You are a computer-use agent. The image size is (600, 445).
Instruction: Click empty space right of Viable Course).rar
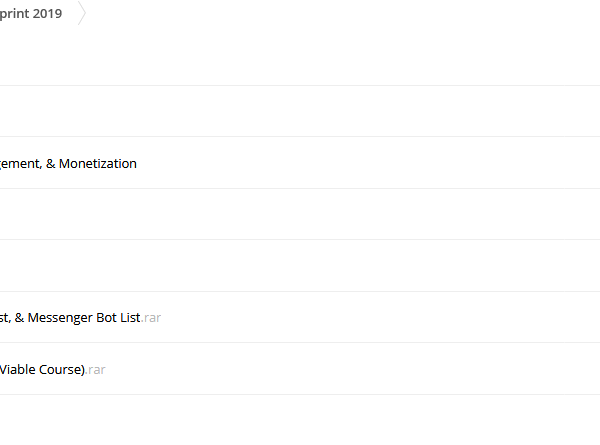(352, 369)
